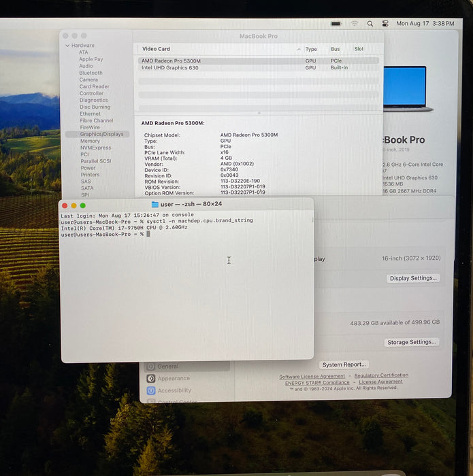Select NVMExpress in the sidebar
This screenshot has width=473, height=476.
coord(96,148)
